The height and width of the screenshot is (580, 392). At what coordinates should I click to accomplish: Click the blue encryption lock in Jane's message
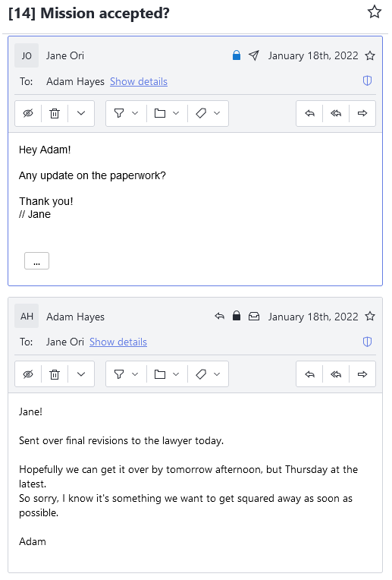(237, 55)
